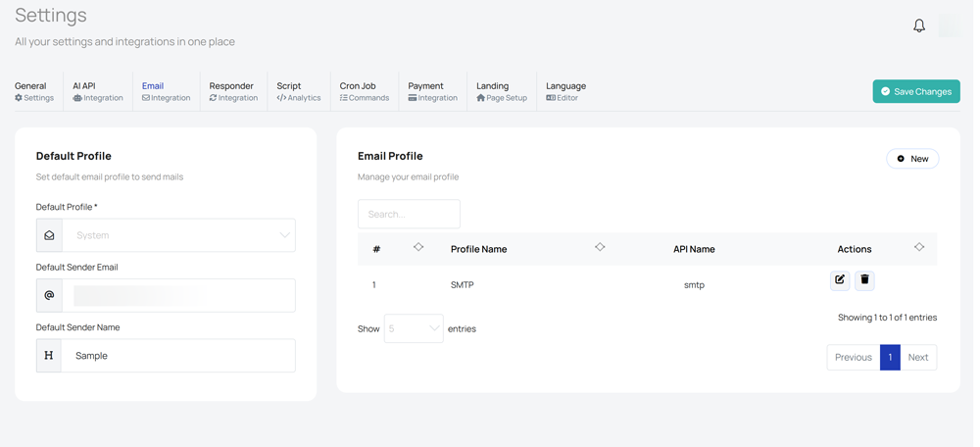Screen dimensions: 980x447
Task: Click the Default Sender Name field
Action: tap(178, 356)
